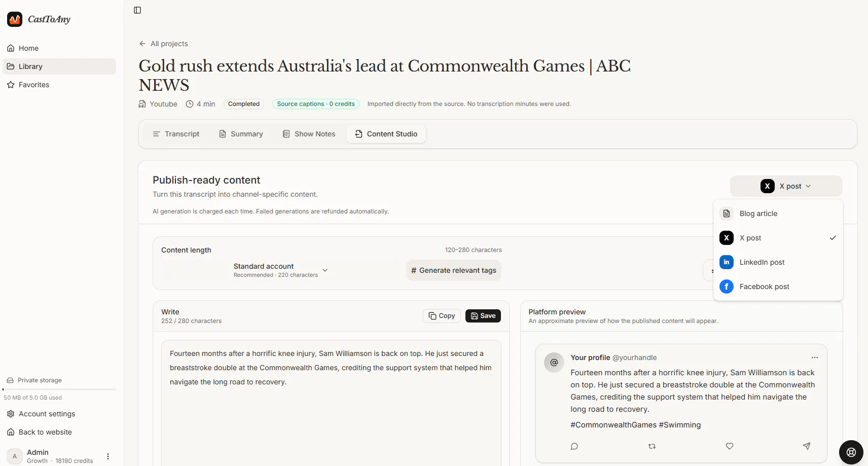Click the storage usage progress bar

point(59,389)
